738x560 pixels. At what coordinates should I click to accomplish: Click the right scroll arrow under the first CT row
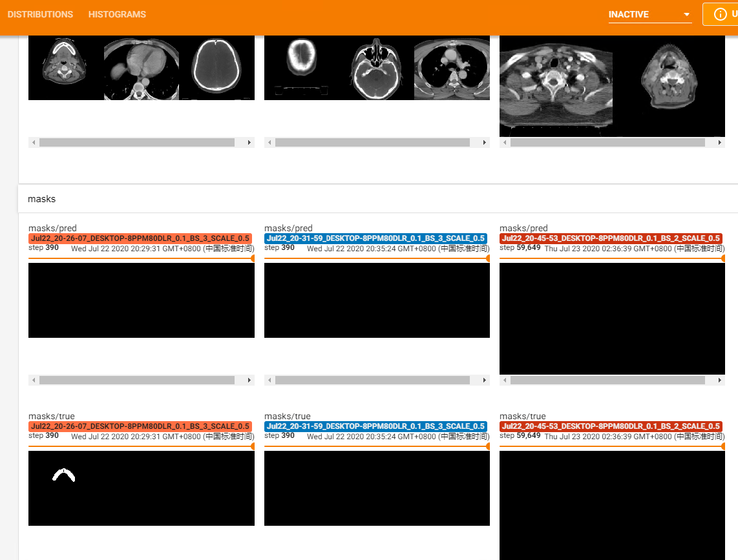pos(249,142)
